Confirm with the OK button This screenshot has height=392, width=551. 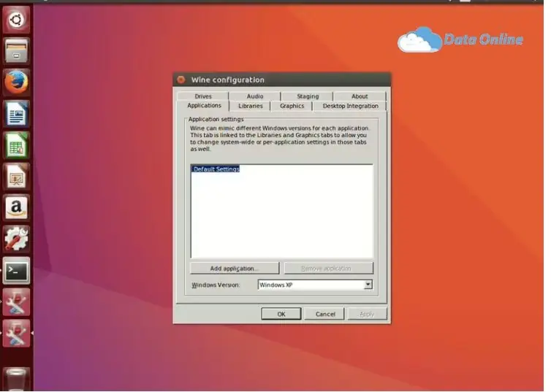[281, 314]
